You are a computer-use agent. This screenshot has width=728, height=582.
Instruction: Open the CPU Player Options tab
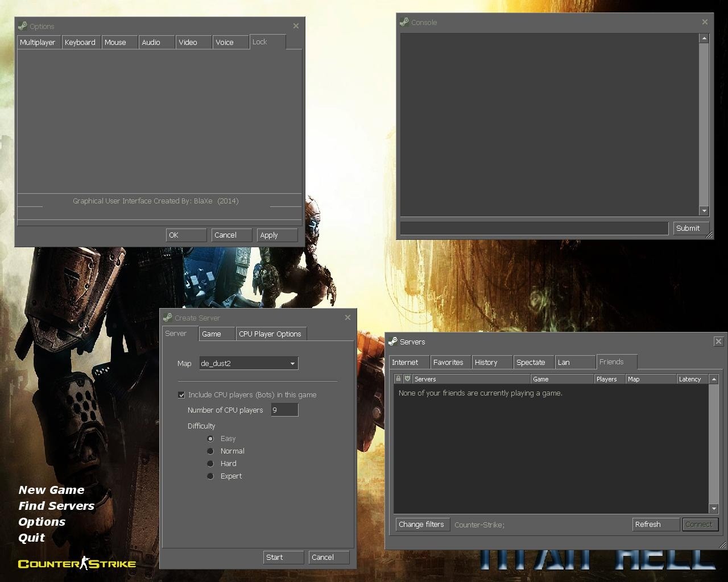pyautogui.click(x=271, y=334)
